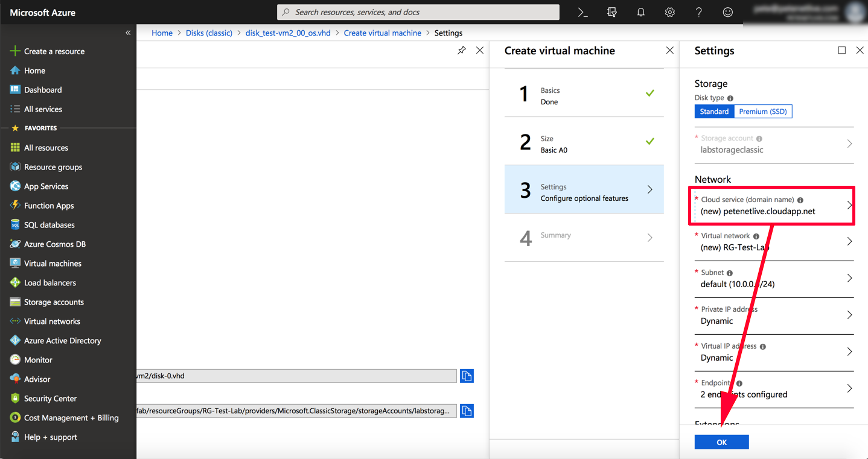The width and height of the screenshot is (868, 459).
Task: Open Function Apps in sidebar
Action: click(49, 206)
